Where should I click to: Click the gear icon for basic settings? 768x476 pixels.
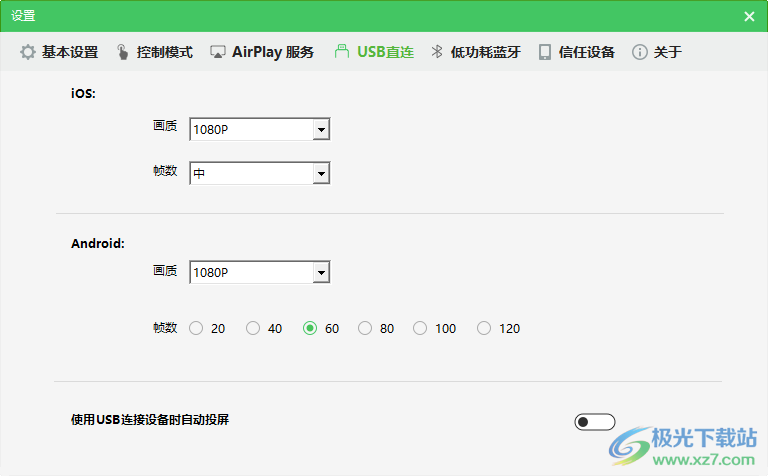[x=28, y=52]
